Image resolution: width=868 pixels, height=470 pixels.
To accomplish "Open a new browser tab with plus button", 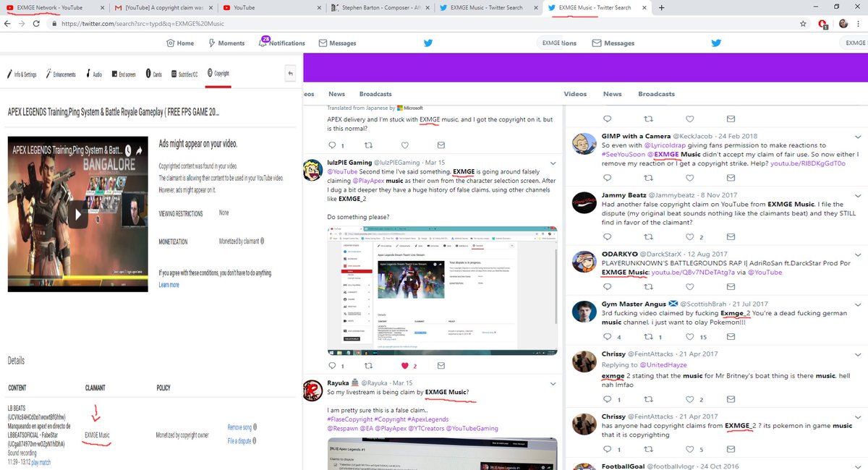I will pyautogui.click(x=662, y=7).
